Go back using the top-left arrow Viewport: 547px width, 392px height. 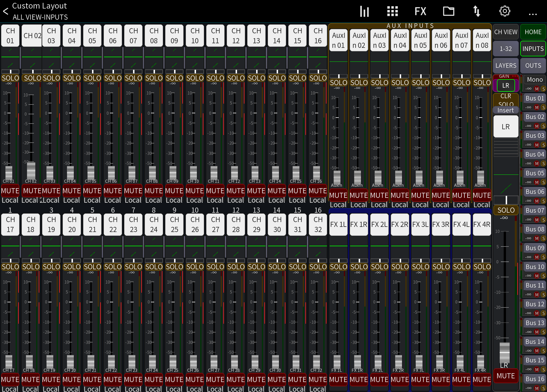pyautogui.click(x=5, y=11)
